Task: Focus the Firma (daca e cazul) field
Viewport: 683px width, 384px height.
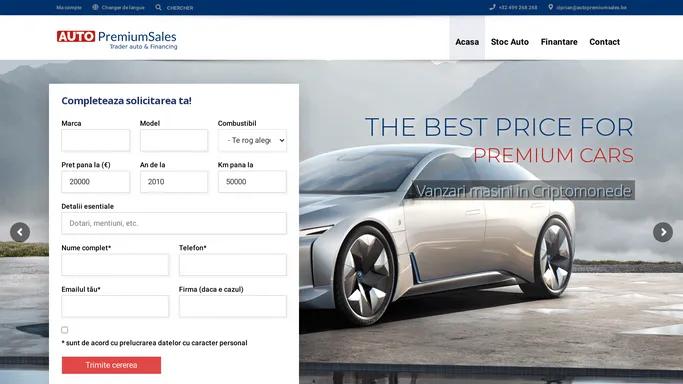Action: (233, 306)
